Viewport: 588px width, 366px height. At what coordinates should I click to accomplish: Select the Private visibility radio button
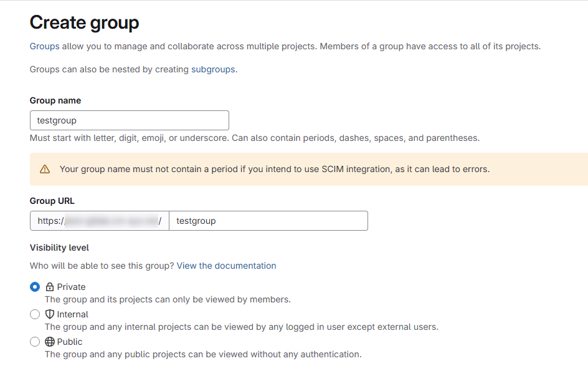point(35,287)
